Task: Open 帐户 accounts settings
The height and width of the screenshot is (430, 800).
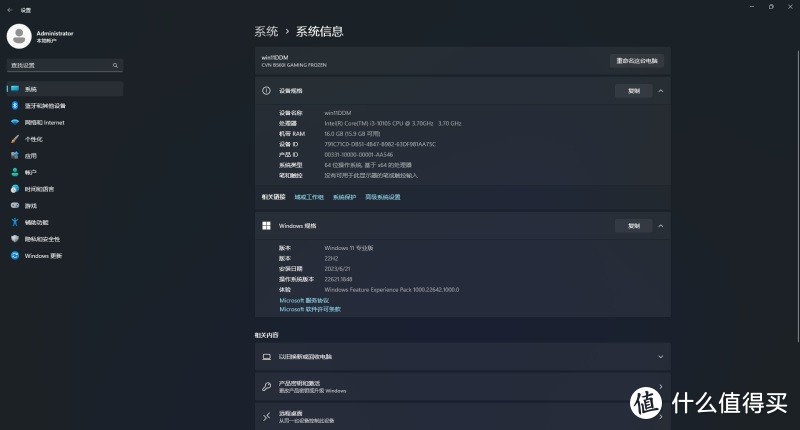Action: point(30,172)
